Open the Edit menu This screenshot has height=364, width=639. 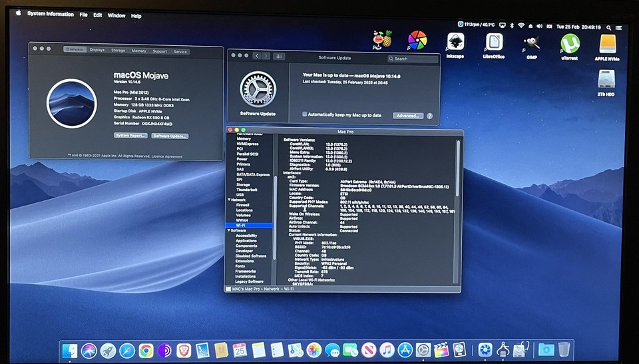[x=97, y=15]
